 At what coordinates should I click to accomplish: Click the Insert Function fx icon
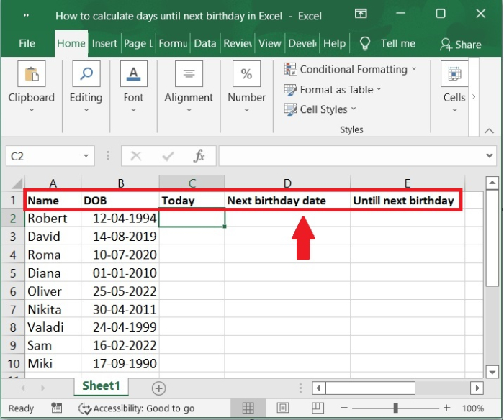tap(199, 155)
